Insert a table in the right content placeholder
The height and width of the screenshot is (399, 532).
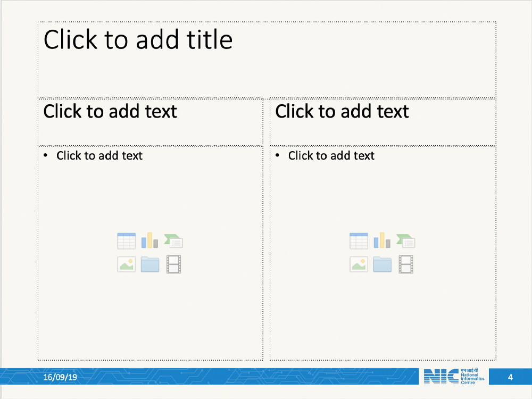coord(359,241)
